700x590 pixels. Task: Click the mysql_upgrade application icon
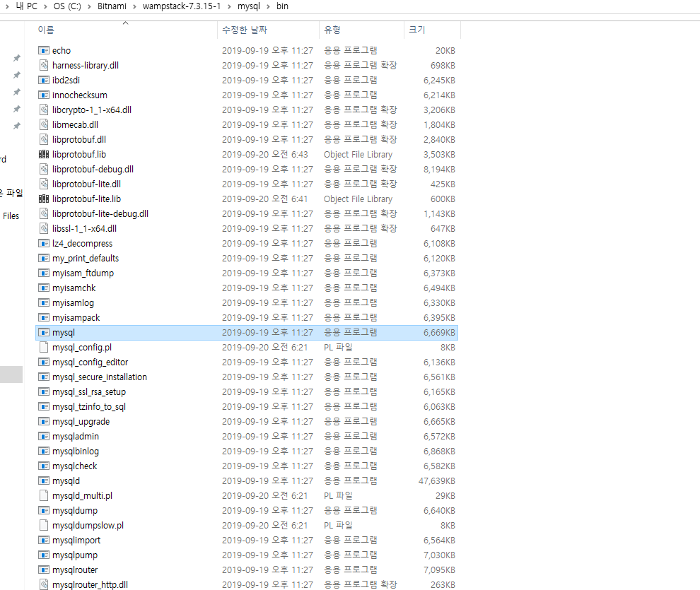[44, 421]
